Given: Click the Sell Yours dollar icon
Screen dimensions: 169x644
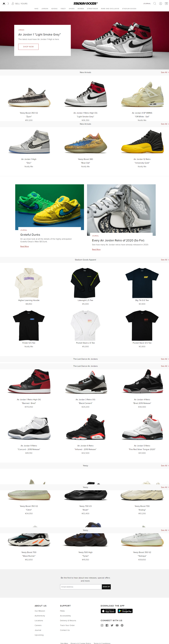Looking at the screenshot, I should point(13,4).
